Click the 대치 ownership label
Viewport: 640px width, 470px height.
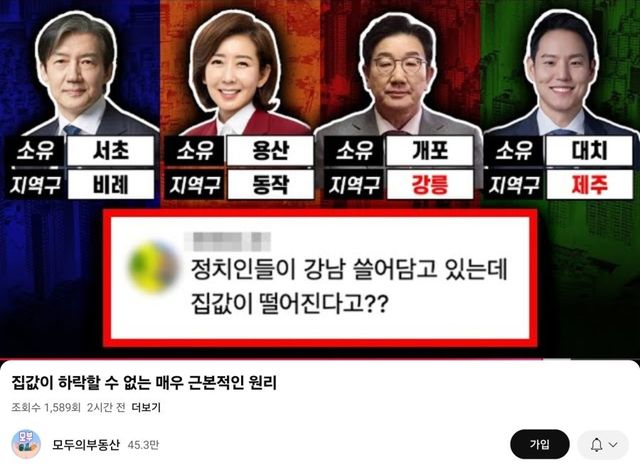[589, 151]
